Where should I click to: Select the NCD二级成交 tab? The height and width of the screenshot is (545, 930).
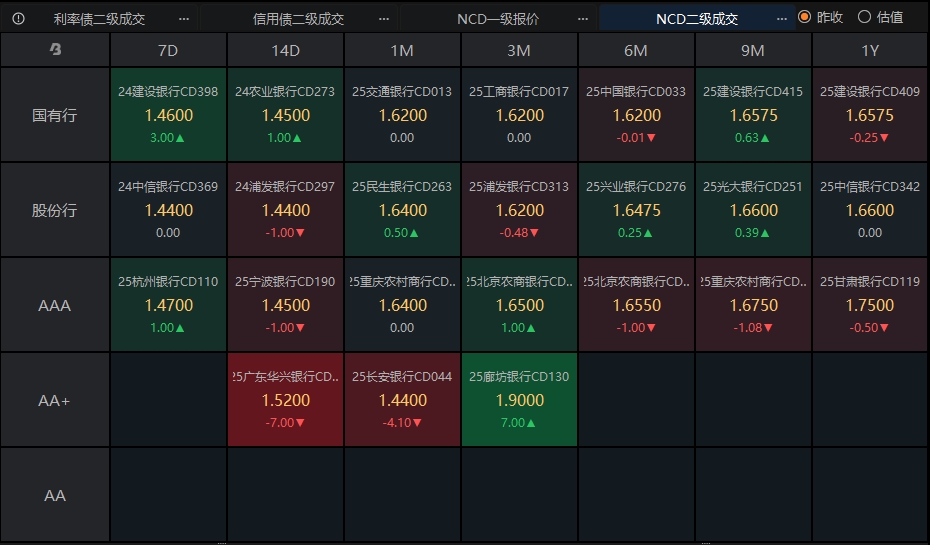click(x=697, y=19)
